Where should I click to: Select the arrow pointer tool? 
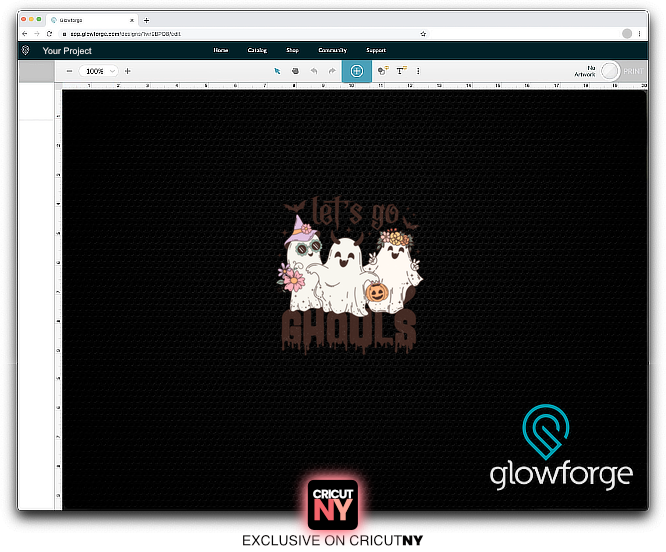click(277, 71)
